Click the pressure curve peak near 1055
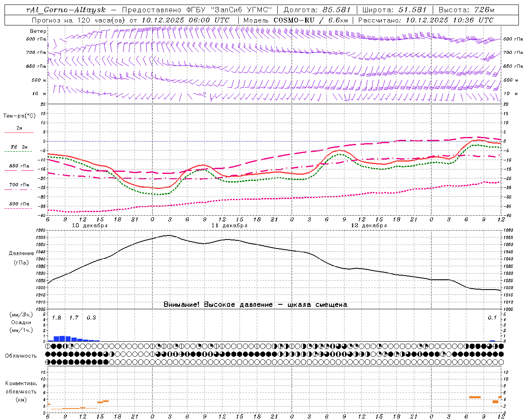The width and height of the screenshot is (525, 420). click(x=169, y=235)
